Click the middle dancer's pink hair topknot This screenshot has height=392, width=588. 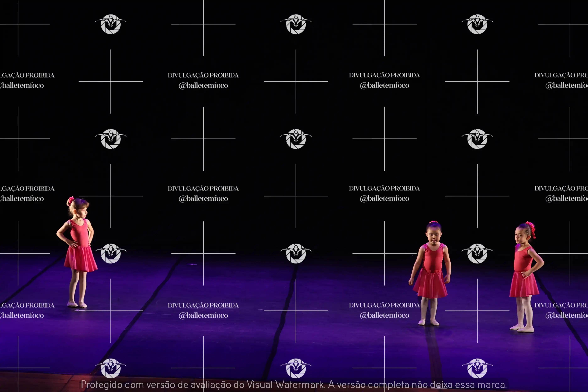click(433, 222)
